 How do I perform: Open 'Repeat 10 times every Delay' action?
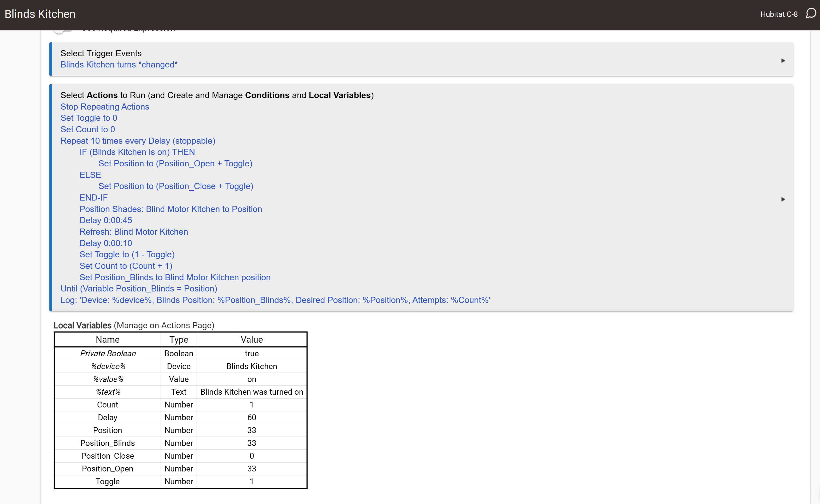(138, 141)
